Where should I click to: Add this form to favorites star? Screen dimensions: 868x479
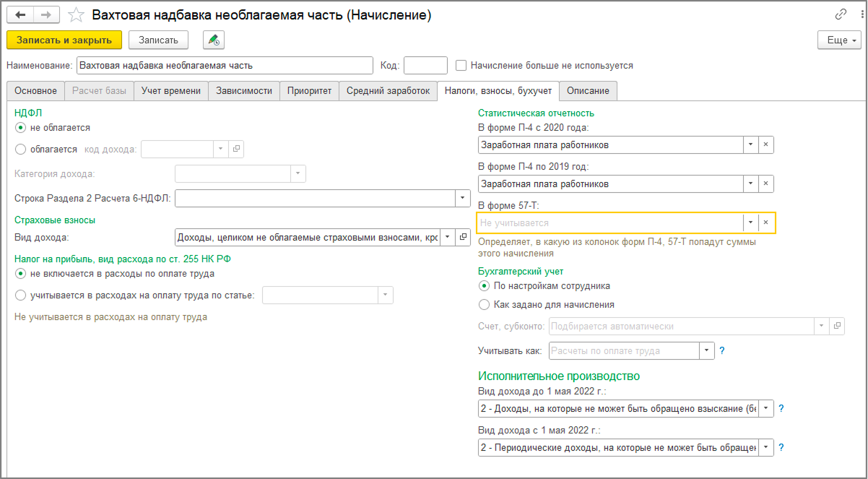pos(76,15)
